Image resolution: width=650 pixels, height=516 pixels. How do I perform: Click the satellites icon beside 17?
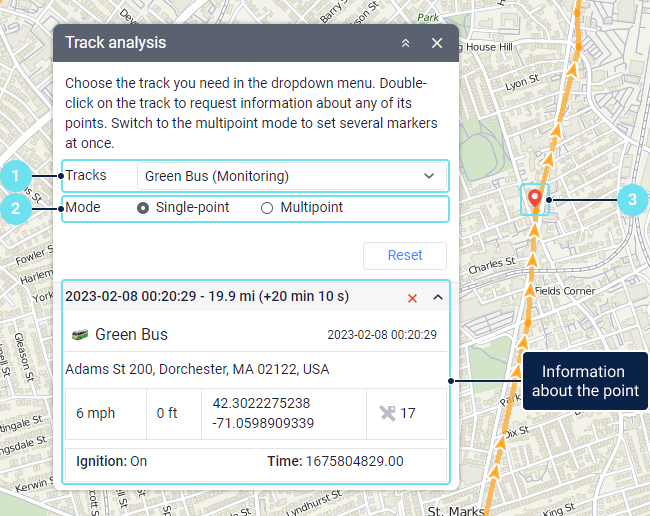[x=387, y=413]
